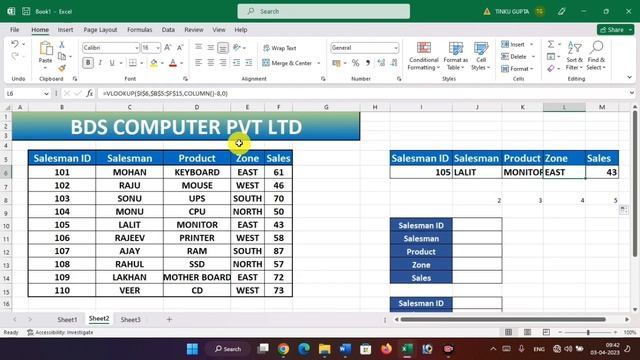Open Borders dropdown arrow

(142, 63)
